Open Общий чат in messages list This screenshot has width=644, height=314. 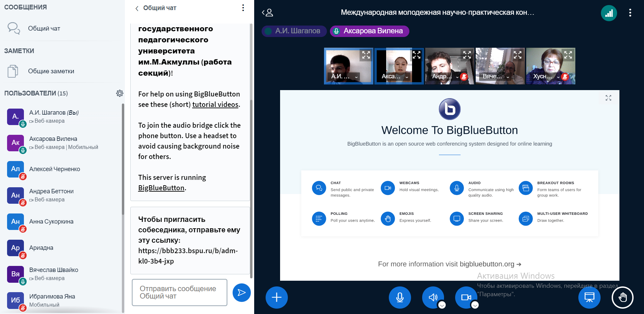[44, 29]
